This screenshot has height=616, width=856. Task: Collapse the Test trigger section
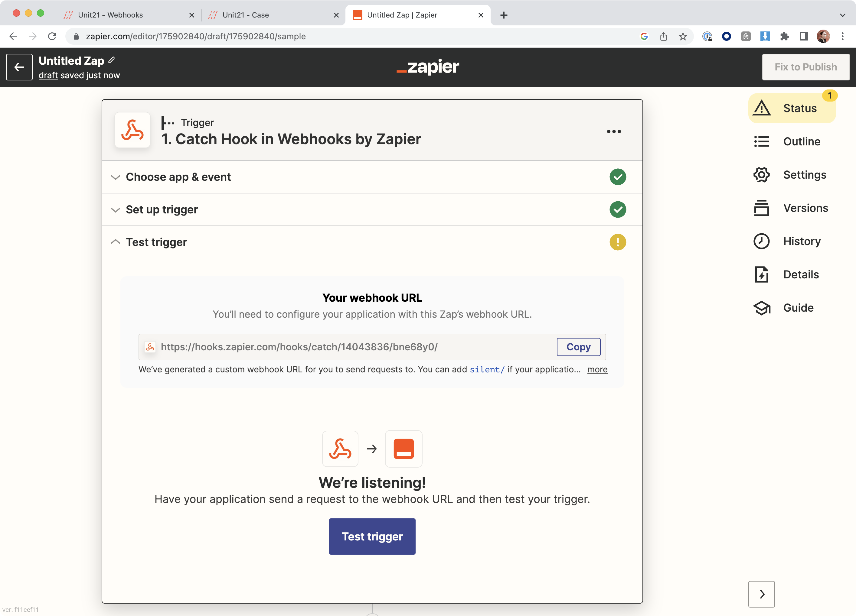(156, 242)
